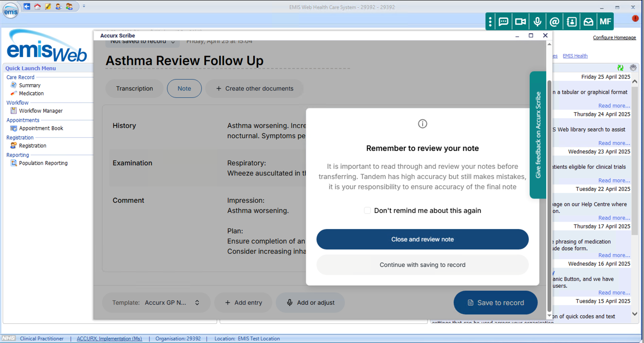
Task: Click "Location: EMIS Test Location" status text
Action: click(x=247, y=339)
